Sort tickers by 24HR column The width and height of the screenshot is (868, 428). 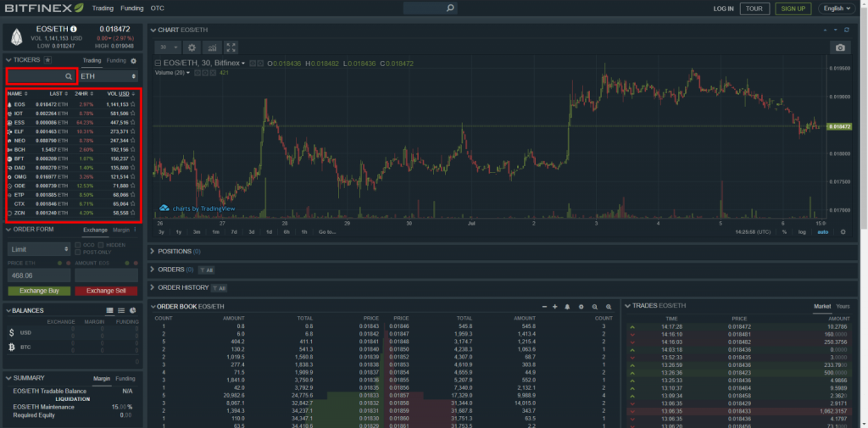[83, 93]
